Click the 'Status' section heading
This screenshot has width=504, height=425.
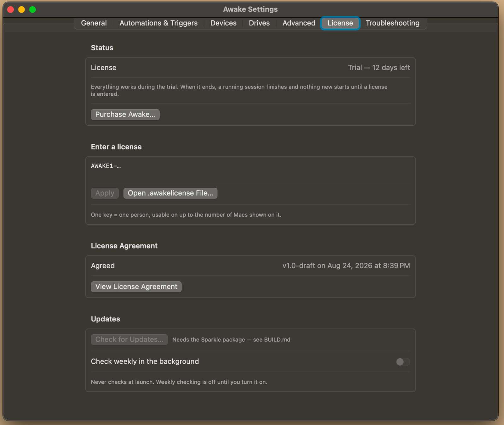coord(102,48)
